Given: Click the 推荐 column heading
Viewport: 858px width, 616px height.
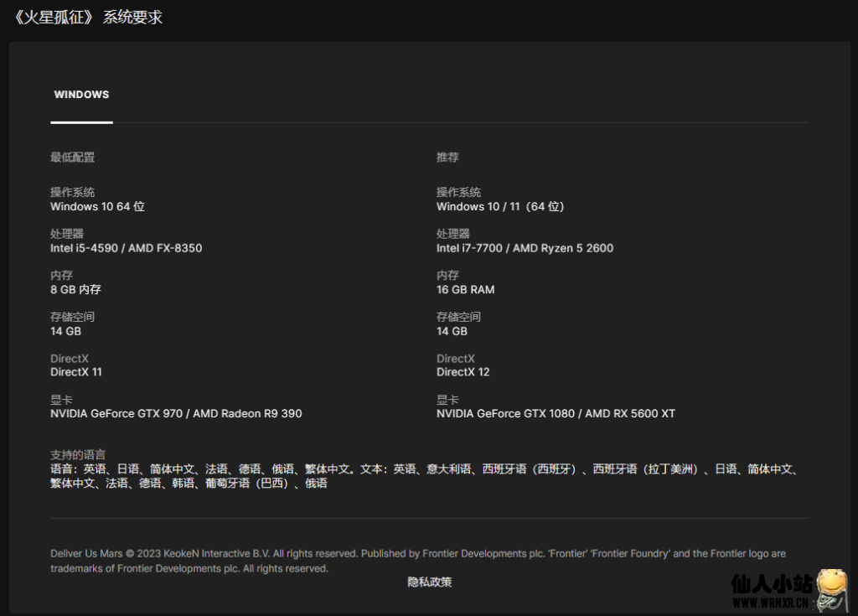Looking at the screenshot, I should coord(447,157).
